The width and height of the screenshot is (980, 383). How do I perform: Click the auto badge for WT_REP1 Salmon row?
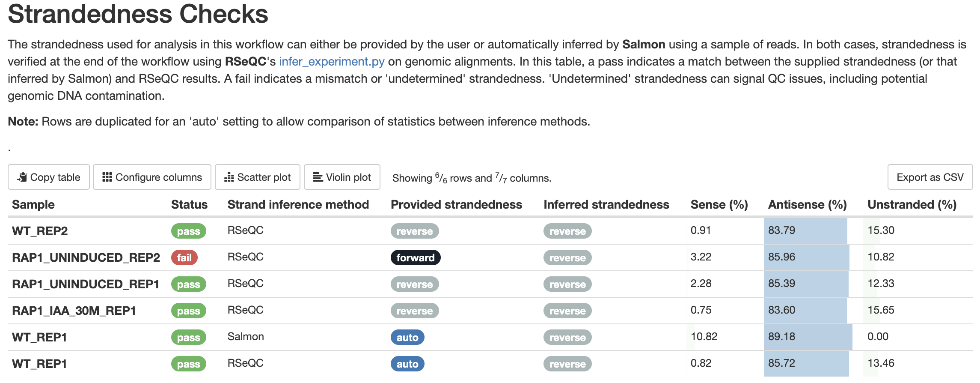(x=407, y=337)
